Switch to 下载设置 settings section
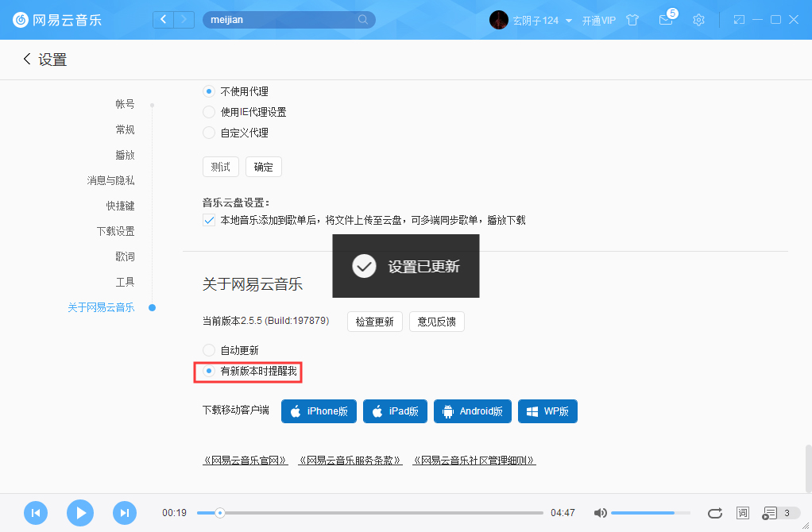 (119, 231)
